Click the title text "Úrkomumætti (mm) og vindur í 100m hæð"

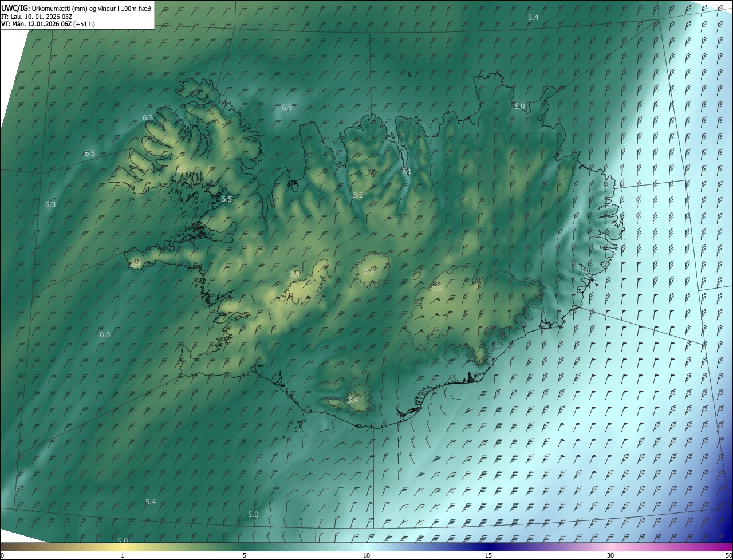point(92,7)
